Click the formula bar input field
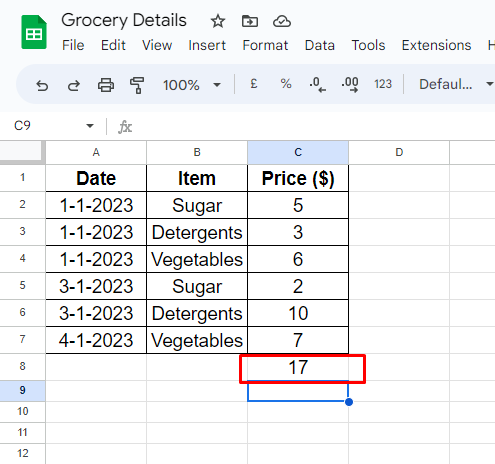 pos(313,126)
